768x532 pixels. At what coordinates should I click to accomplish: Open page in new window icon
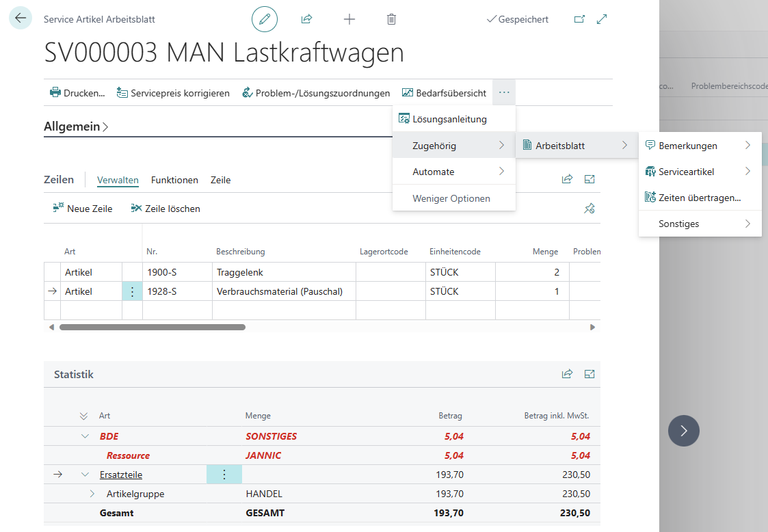[579, 19]
